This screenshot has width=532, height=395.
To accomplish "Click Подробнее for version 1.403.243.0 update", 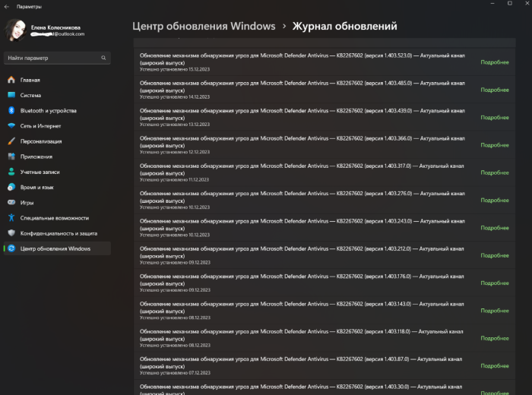I will pyautogui.click(x=494, y=228).
